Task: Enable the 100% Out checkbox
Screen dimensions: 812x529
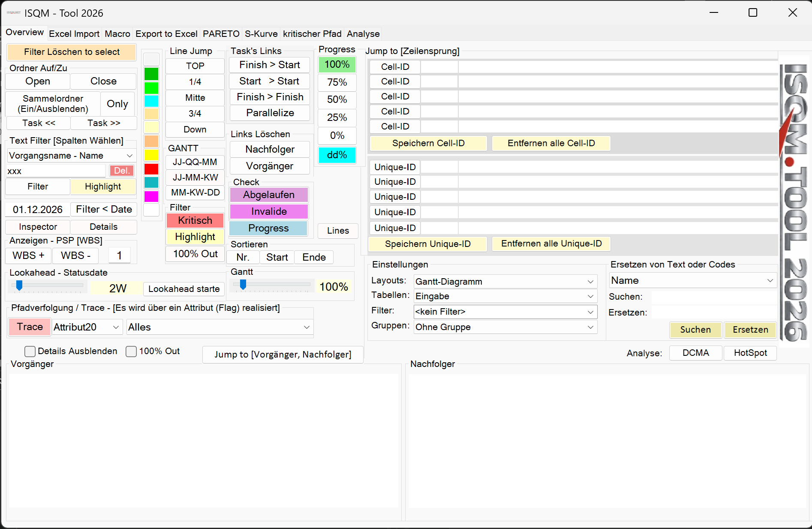Action: click(x=131, y=352)
